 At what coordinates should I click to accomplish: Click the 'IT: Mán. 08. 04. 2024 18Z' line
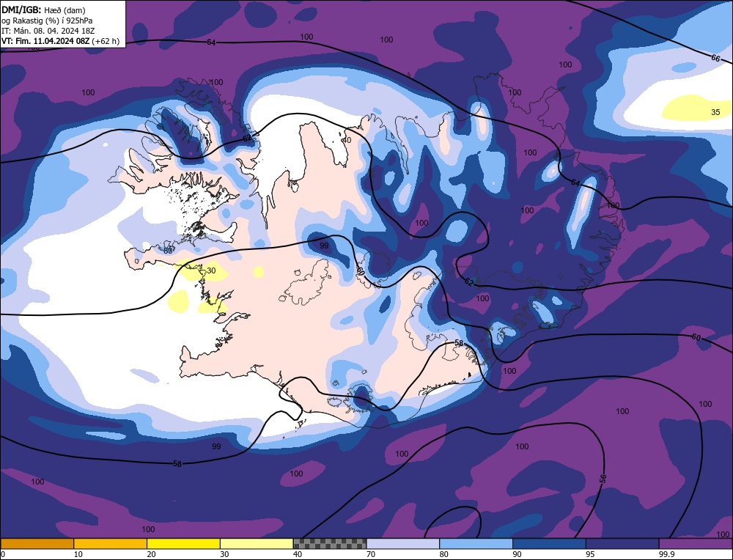(48, 31)
